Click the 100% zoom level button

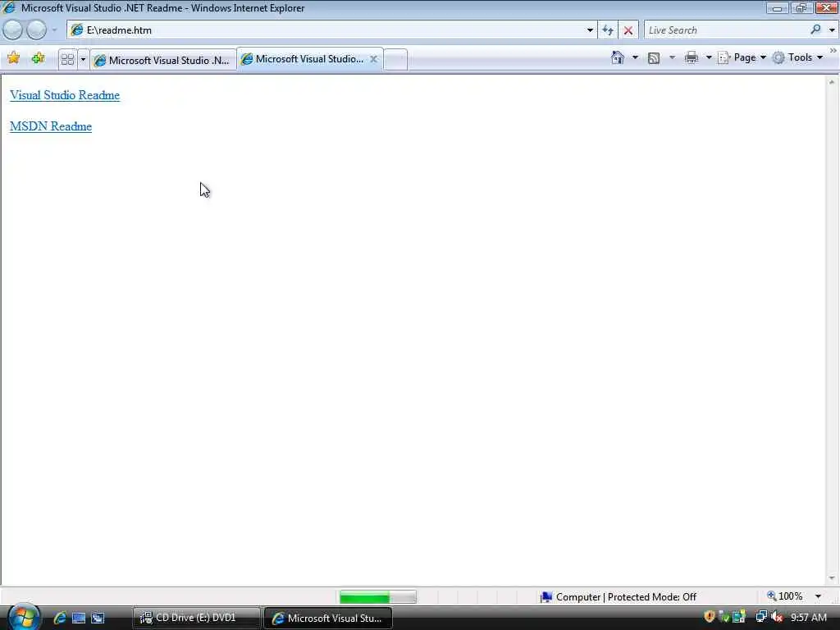[785, 596]
